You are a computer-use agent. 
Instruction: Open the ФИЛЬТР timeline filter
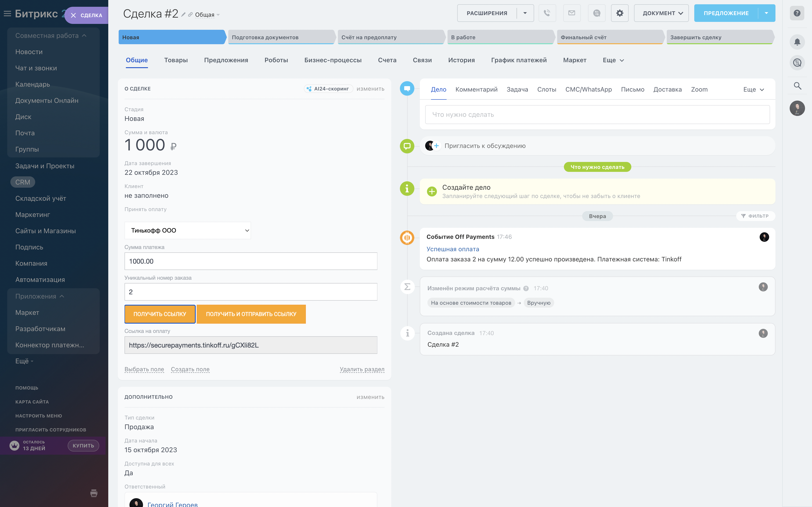point(755,216)
